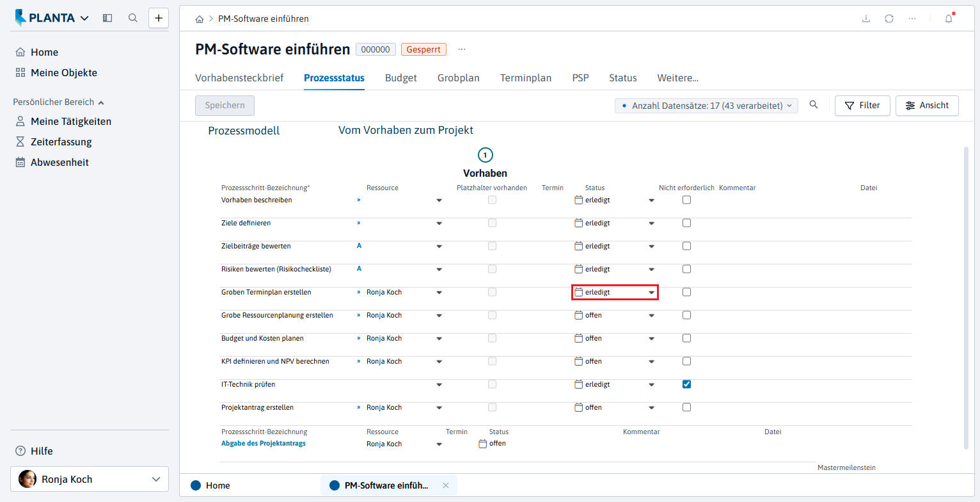Click the arrow marker in Budget und Kosten planen row
This screenshot has height=502, width=980.
tap(359, 337)
